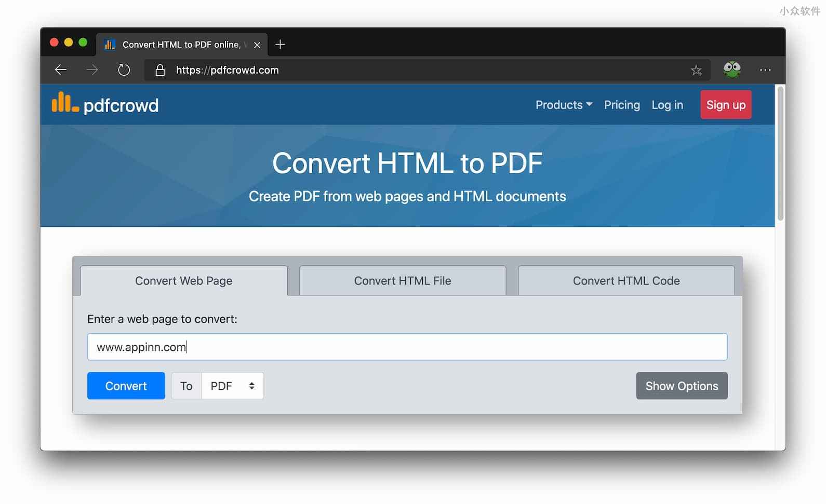
Task: Click the padlock site security icon
Action: [160, 70]
